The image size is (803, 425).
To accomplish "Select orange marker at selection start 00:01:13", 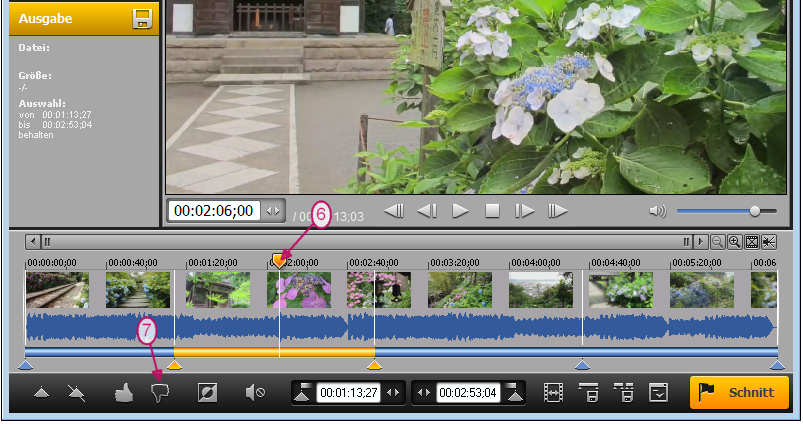I will point(175,365).
